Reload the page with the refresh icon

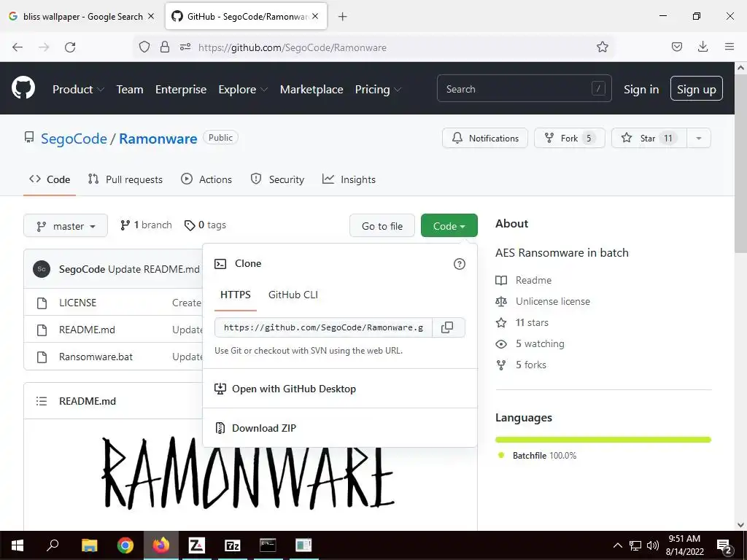70,47
